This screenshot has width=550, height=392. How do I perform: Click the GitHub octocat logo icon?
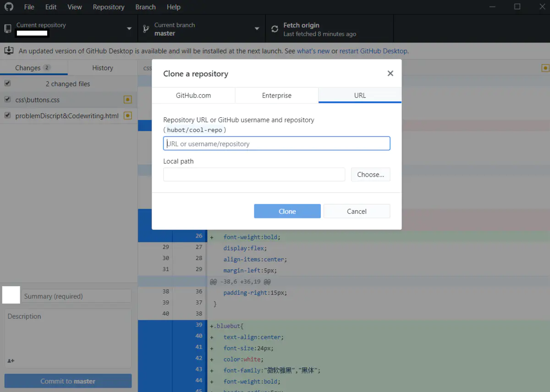tap(9, 7)
